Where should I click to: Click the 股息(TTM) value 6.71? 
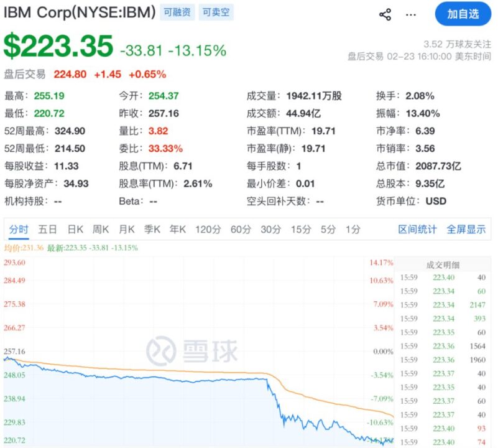point(183,166)
